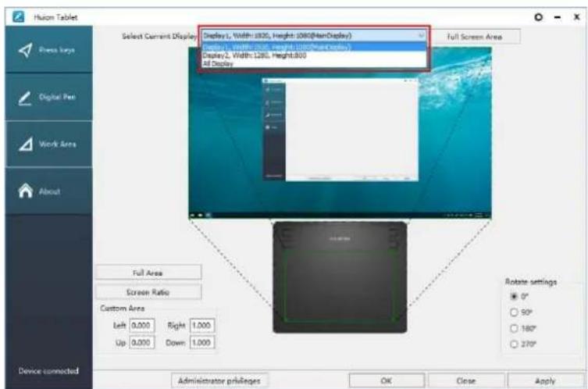
Task: Click the Digital Pen pencil icon
Action: tap(25, 98)
